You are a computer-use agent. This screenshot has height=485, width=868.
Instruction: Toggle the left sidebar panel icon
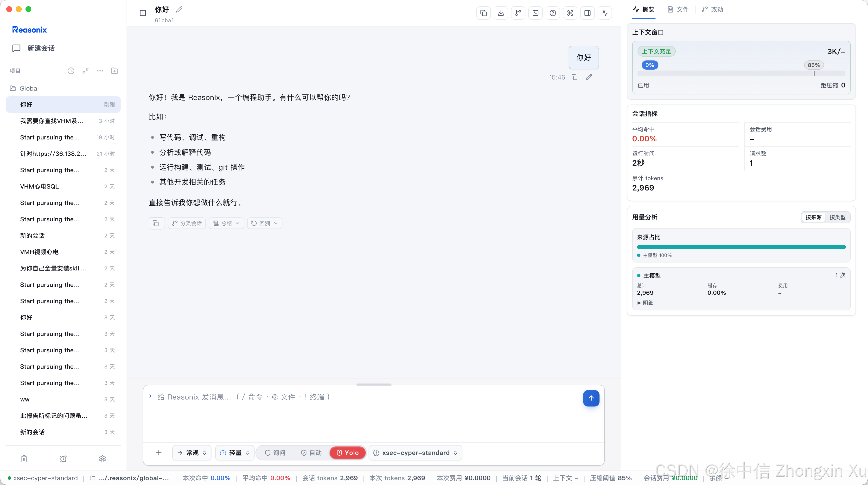pyautogui.click(x=143, y=13)
